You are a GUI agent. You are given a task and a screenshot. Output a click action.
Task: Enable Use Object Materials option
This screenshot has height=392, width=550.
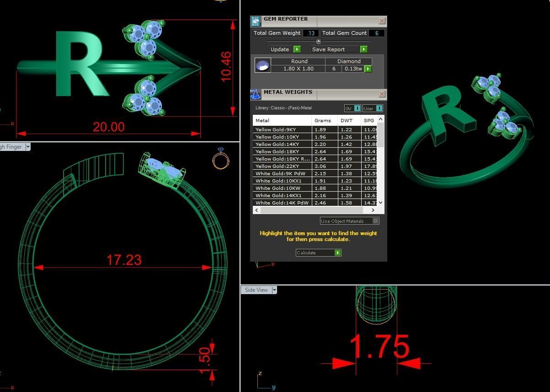[x=375, y=221]
